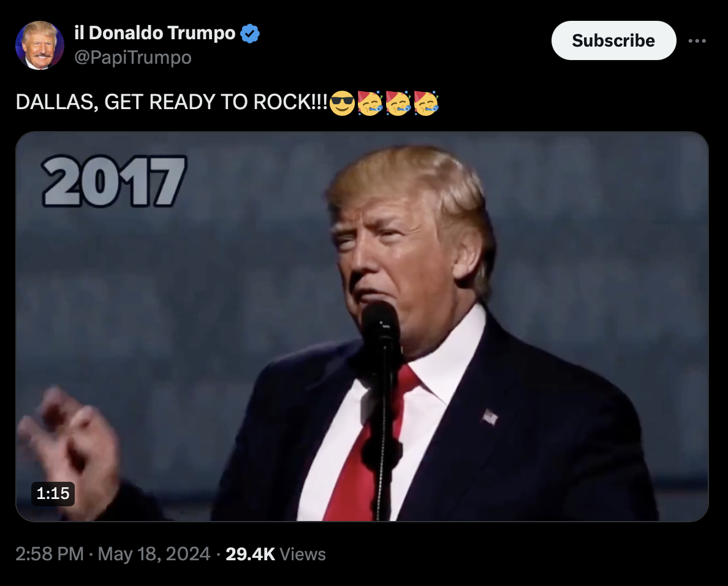Select the DALLAS, GET READY TO ROCK text

[172, 102]
